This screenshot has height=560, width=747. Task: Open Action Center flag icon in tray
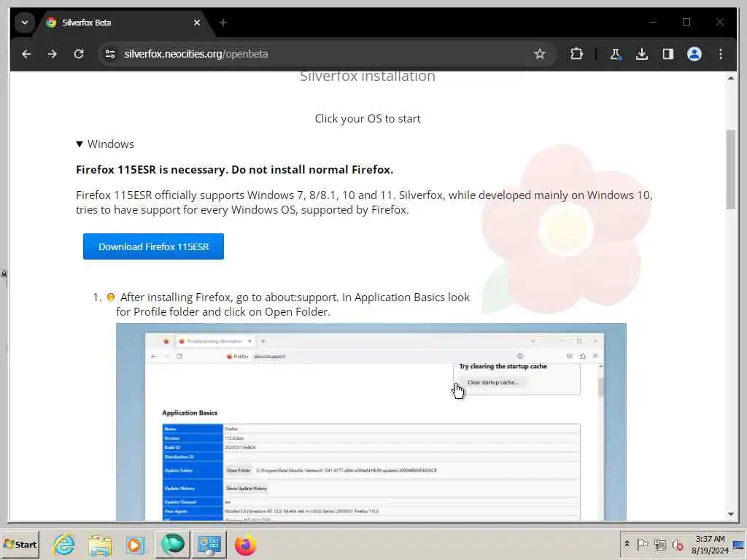pos(642,544)
